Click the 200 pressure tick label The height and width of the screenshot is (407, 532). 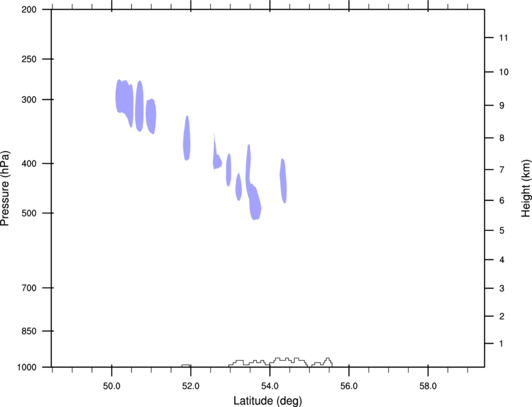29,9
